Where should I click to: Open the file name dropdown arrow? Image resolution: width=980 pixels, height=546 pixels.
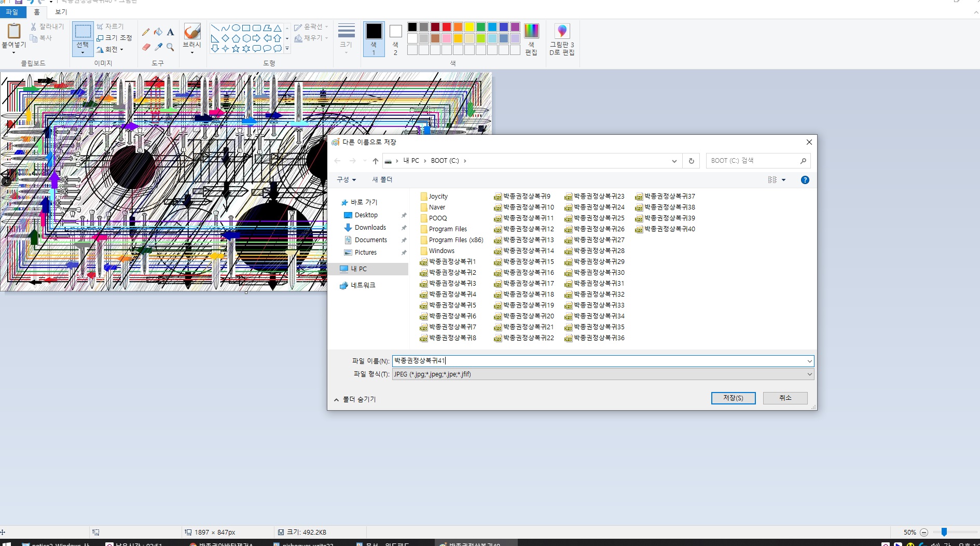pyautogui.click(x=809, y=361)
